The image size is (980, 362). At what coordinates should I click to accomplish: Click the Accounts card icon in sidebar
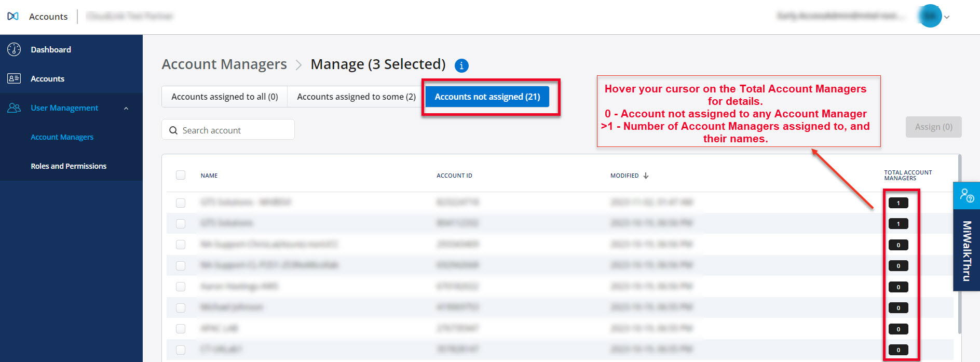tap(14, 78)
